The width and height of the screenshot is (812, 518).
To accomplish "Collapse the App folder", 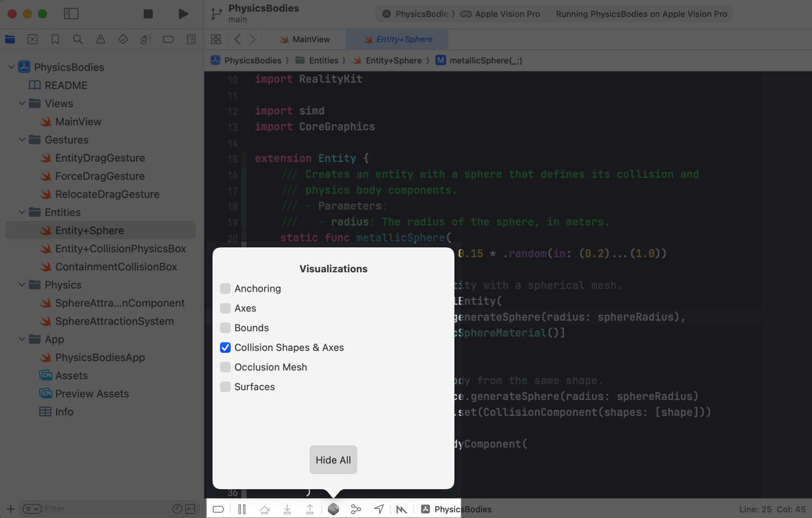I will coord(22,339).
